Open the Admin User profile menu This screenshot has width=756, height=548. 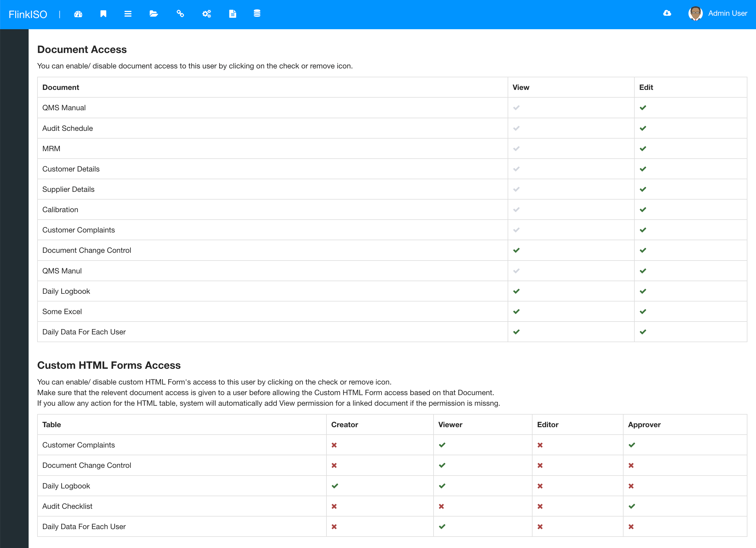click(x=727, y=13)
